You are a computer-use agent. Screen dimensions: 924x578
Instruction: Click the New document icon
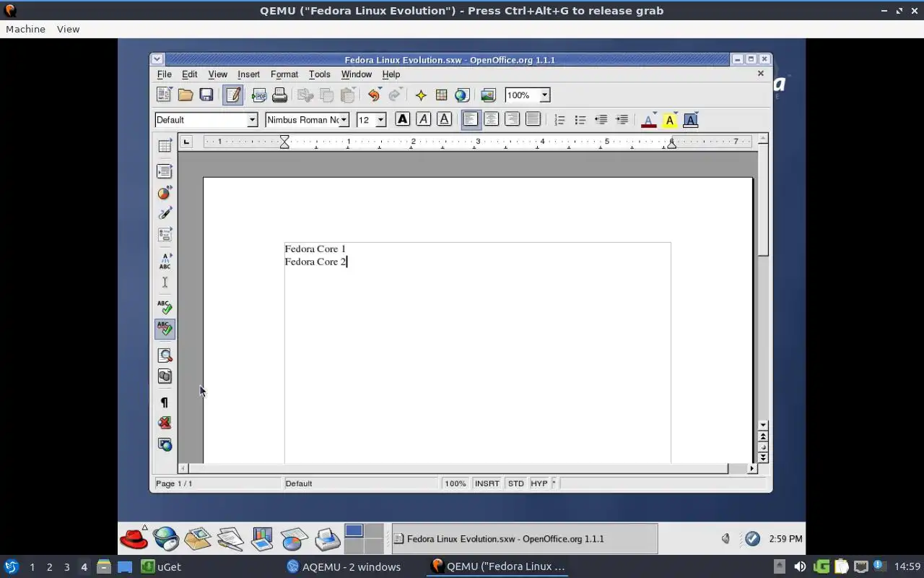[x=164, y=95]
